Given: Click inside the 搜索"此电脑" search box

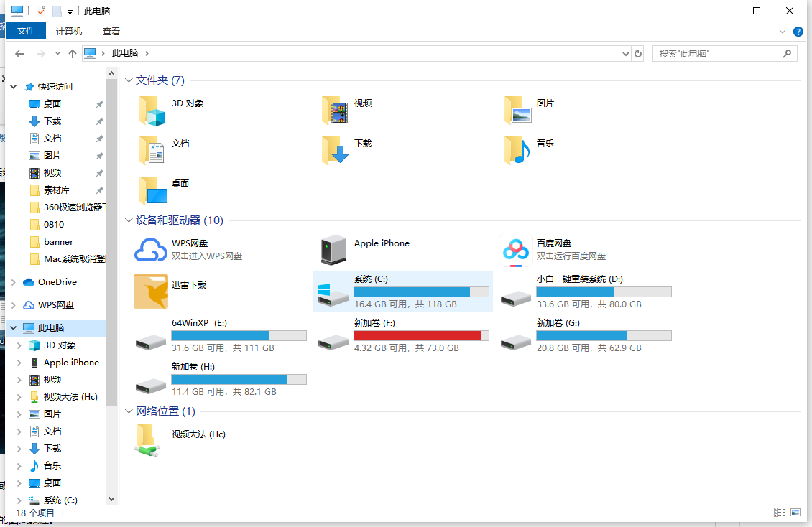Looking at the screenshot, I should tap(719, 52).
